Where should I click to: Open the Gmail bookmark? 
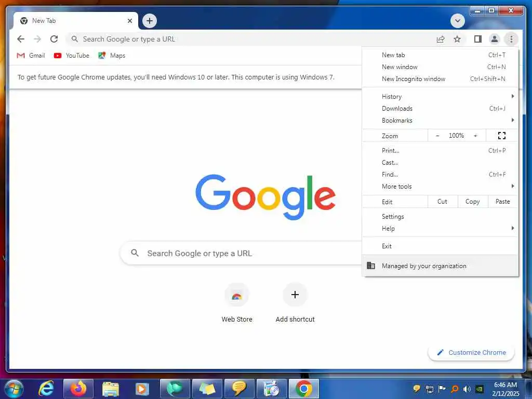tap(31, 55)
